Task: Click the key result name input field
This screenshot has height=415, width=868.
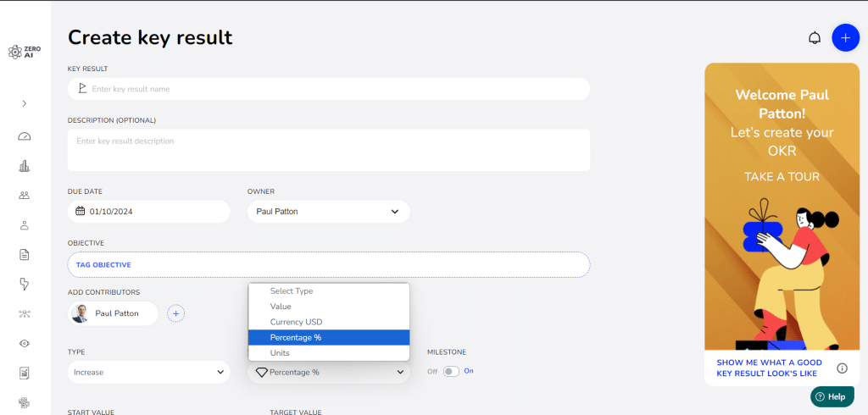Action: (335, 89)
